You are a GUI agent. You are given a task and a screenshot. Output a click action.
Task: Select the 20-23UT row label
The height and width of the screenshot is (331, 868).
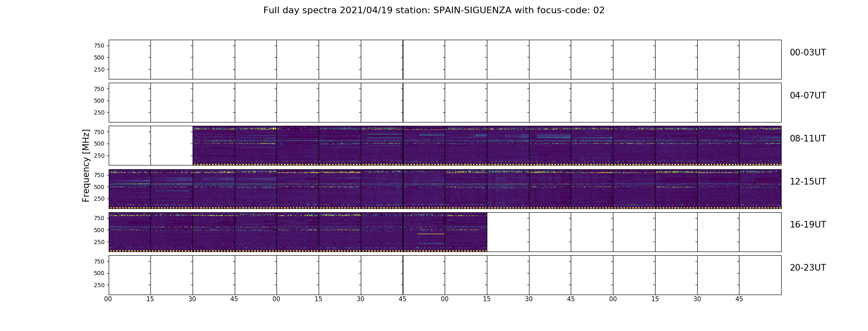tap(808, 268)
